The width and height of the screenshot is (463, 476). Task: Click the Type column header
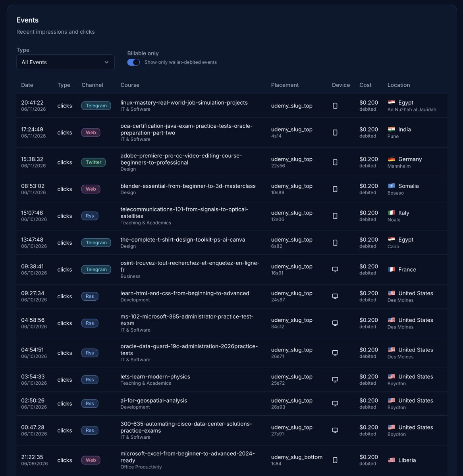click(64, 85)
